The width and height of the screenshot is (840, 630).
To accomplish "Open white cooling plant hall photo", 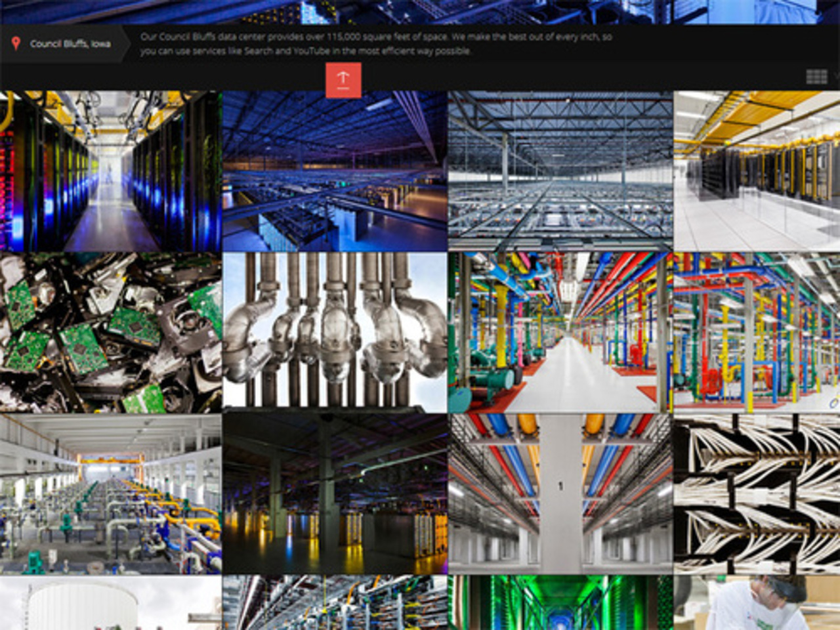I will tap(110, 494).
